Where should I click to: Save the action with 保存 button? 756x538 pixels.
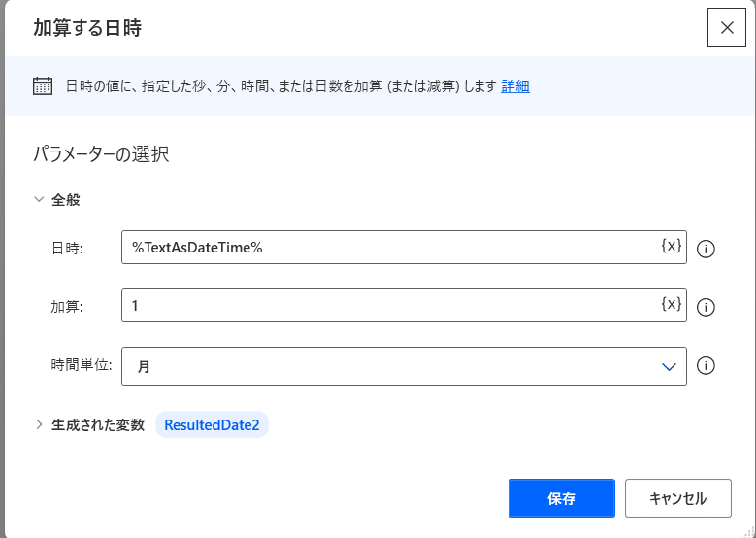click(x=562, y=498)
